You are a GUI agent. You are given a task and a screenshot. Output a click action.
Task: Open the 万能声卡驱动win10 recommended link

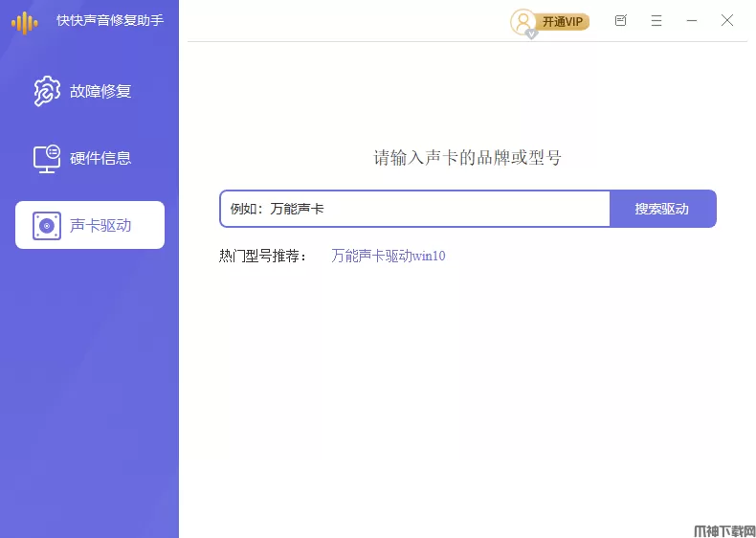(388, 256)
